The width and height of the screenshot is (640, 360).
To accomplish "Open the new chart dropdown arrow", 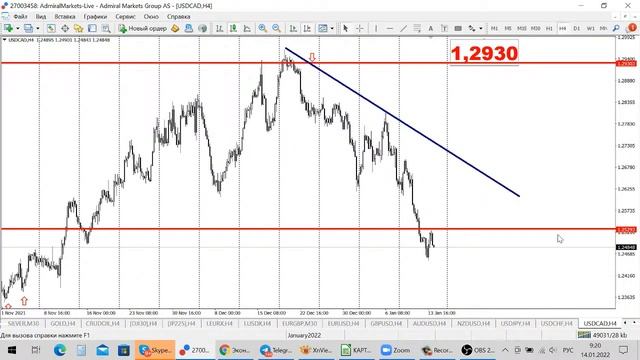I will [17, 28].
